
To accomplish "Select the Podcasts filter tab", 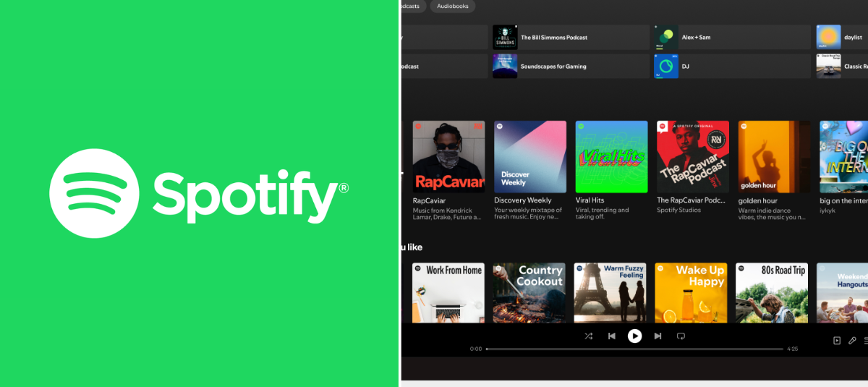I will click(x=409, y=6).
